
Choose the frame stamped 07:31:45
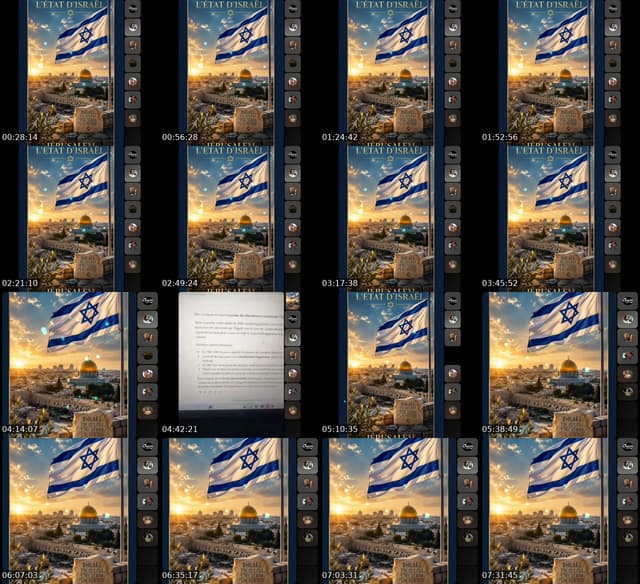pos(560,511)
